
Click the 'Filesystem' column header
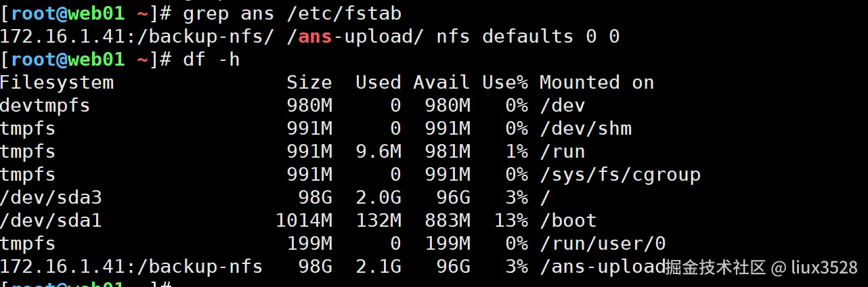pyautogui.click(x=57, y=83)
